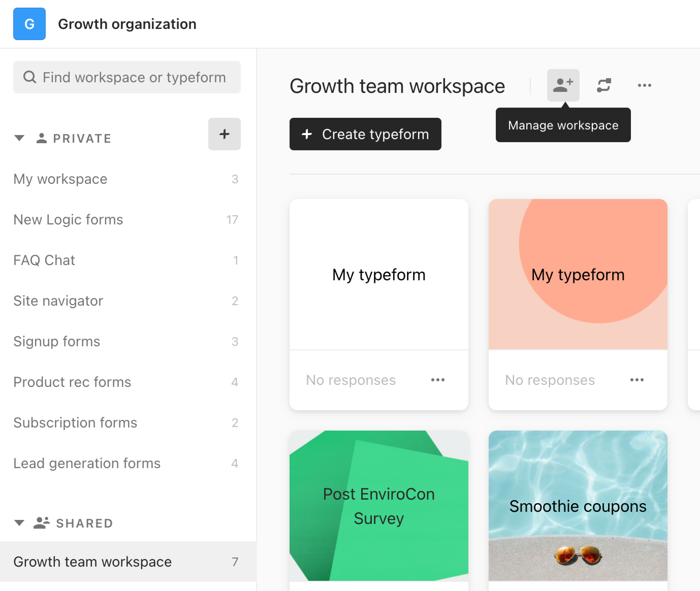Open workspace more options ellipsis

click(644, 85)
